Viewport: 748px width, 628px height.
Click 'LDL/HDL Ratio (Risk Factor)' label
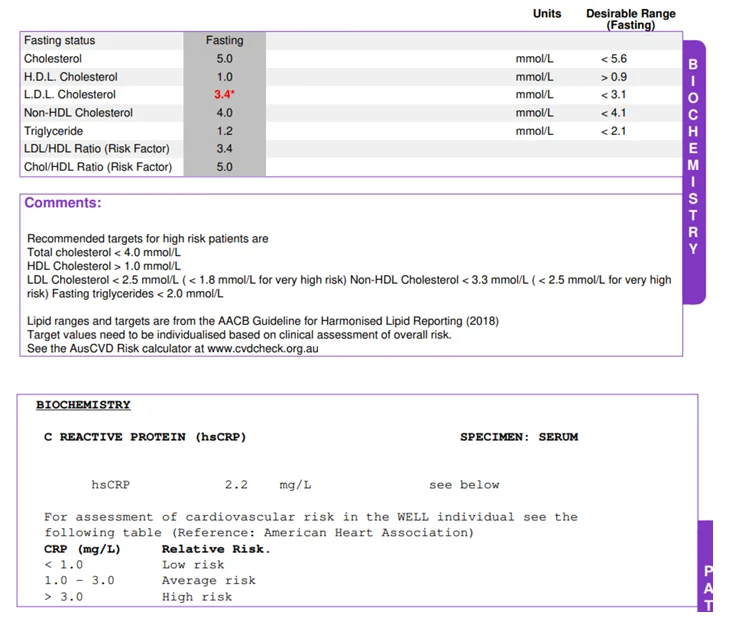[x=97, y=148]
